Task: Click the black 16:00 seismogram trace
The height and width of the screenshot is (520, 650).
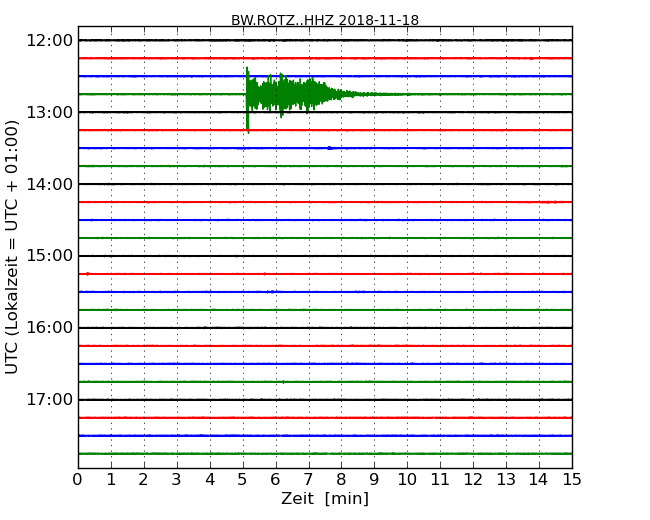Action: pos(325,328)
